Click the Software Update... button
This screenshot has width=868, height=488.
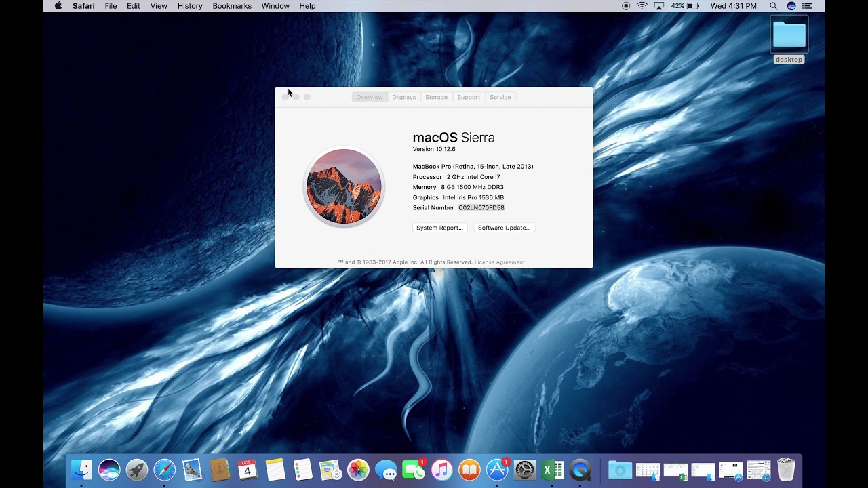[x=505, y=228]
